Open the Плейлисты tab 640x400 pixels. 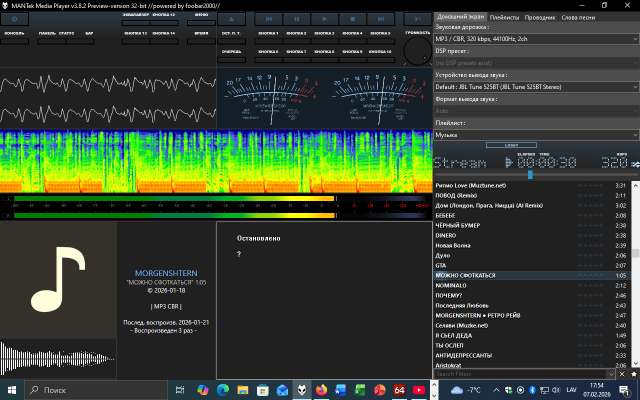(x=504, y=17)
